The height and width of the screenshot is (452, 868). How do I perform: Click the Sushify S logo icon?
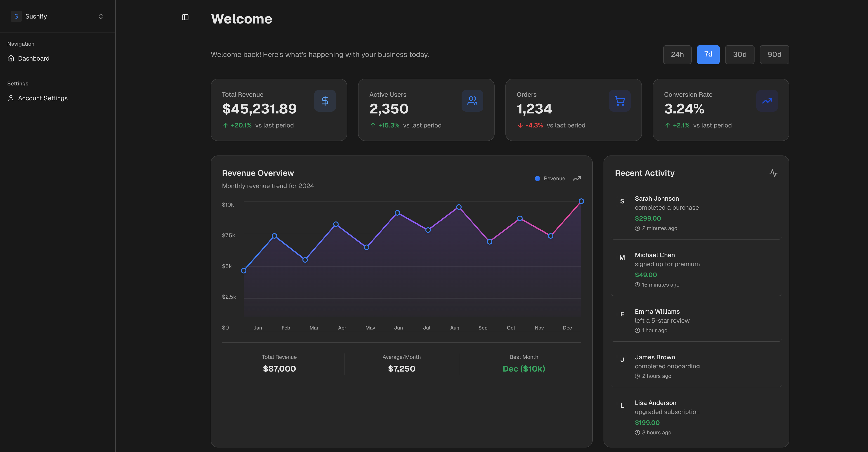tap(16, 16)
